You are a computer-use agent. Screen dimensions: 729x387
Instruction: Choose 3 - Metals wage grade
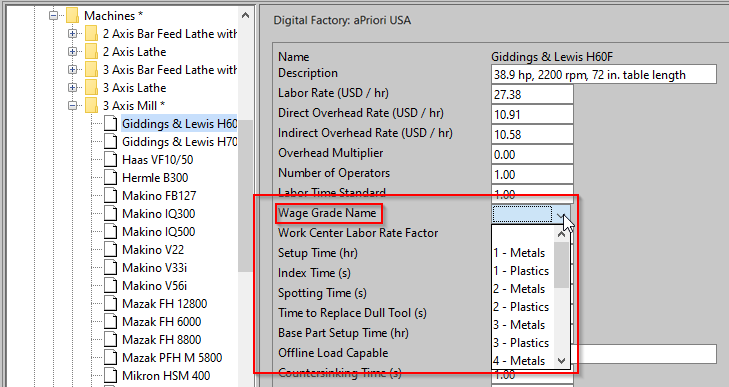pyautogui.click(x=519, y=325)
